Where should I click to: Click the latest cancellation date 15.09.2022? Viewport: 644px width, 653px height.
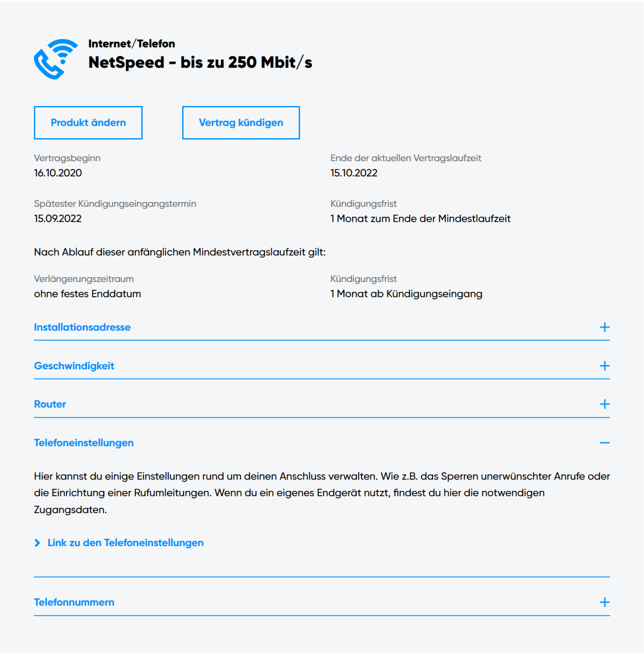pyautogui.click(x=58, y=219)
